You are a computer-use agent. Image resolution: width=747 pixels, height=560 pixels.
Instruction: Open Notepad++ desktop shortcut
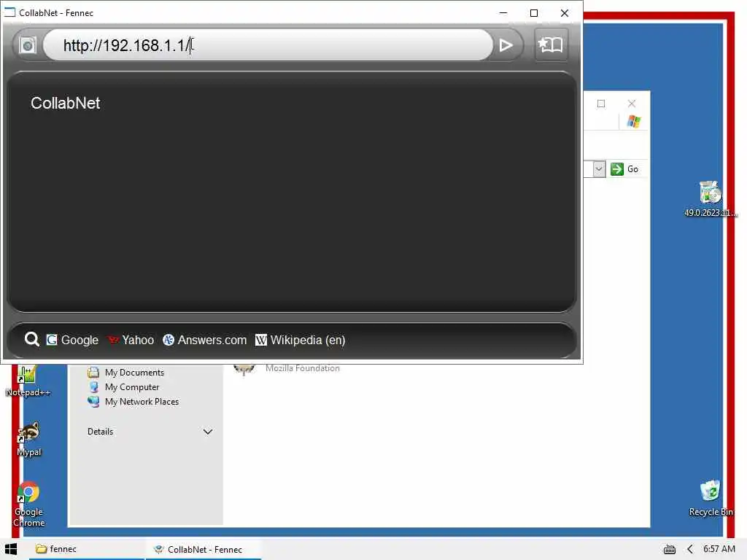[x=28, y=381]
